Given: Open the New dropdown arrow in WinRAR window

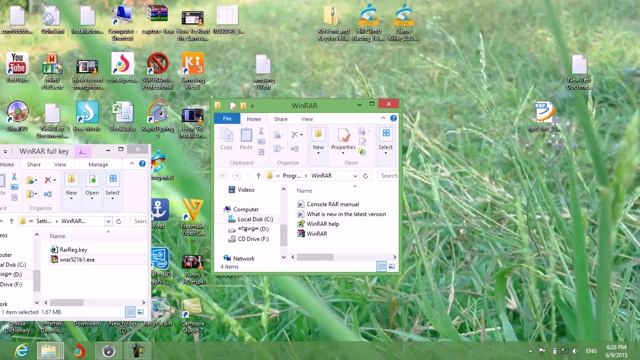Looking at the screenshot, I should (x=318, y=153).
